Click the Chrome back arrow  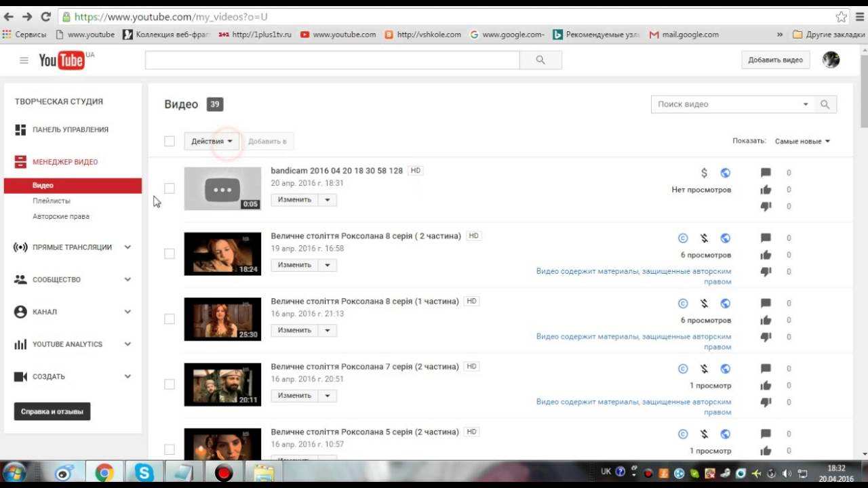pyautogui.click(x=9, y=16)
